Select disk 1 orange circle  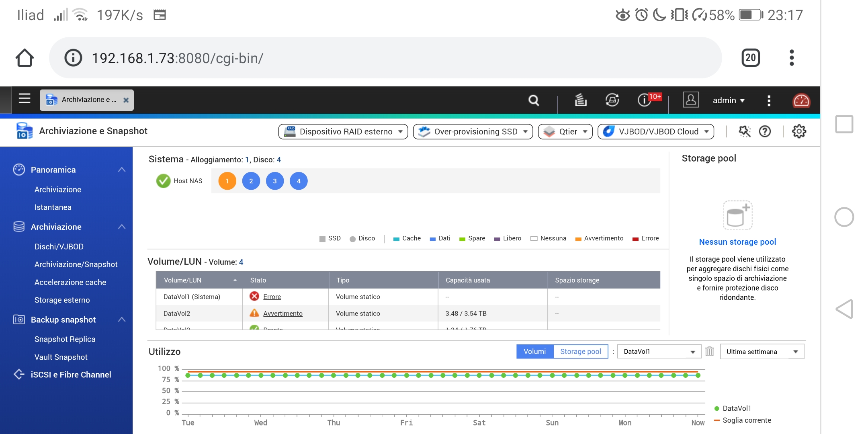tap(227, 181)
